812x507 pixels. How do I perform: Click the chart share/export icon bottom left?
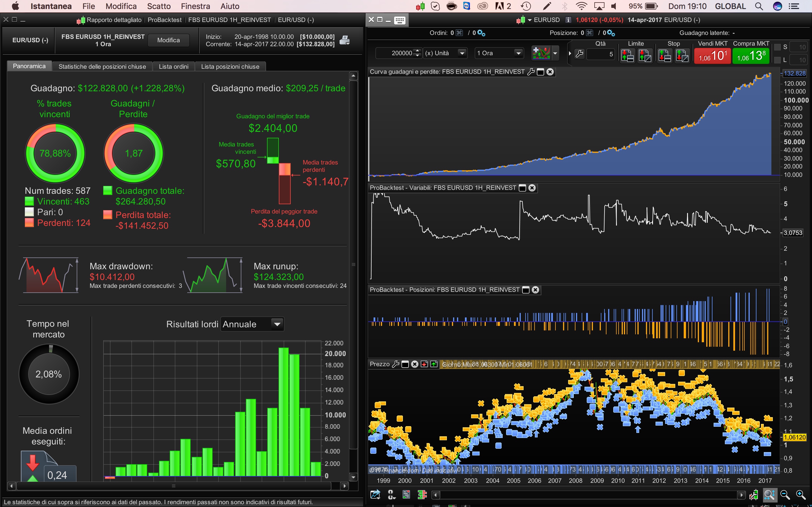(375, 495)
